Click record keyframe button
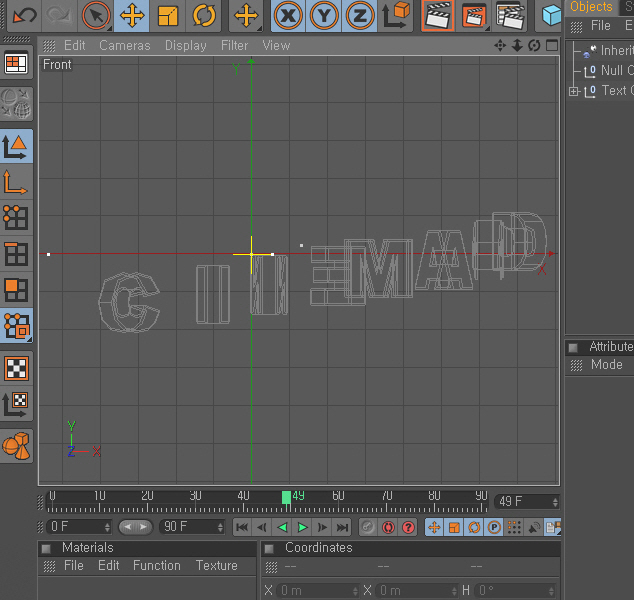This screenshot has width=634, height=600. [368, 527]
